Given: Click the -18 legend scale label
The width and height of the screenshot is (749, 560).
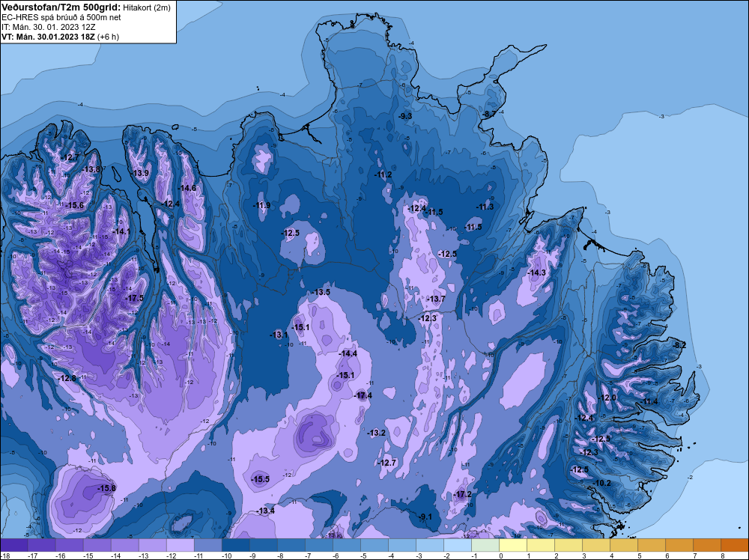Looking at the screenshot, I should click(x=4, y=556).
